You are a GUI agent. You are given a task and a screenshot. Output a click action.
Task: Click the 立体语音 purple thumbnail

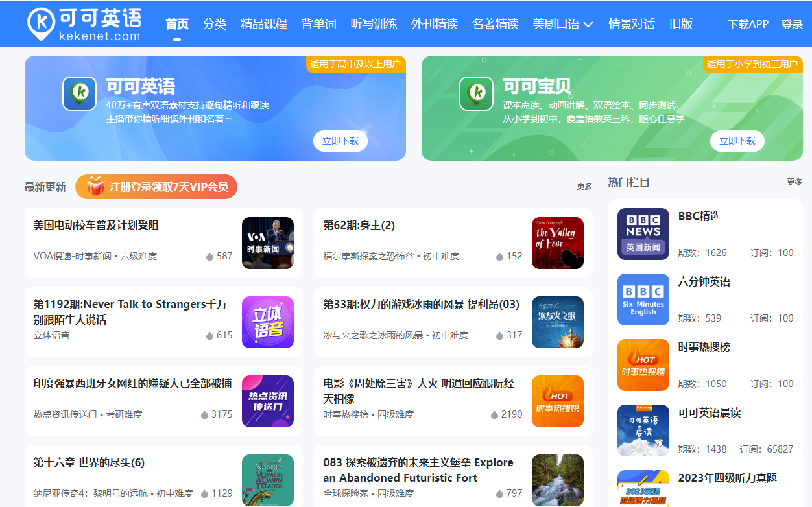pos(268,322)
